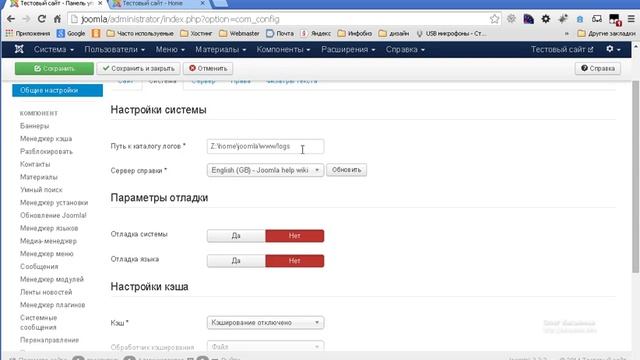
Task: Set Отладка языка to Нет
Action: pos(295,261)
